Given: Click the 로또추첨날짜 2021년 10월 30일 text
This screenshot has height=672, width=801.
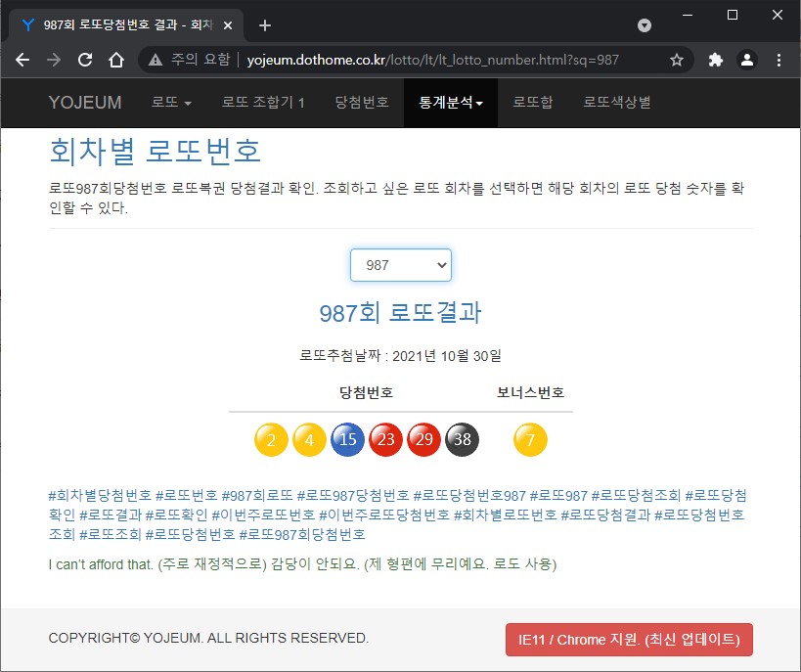Looking at the screenshot, I should [x=401, y=356].
